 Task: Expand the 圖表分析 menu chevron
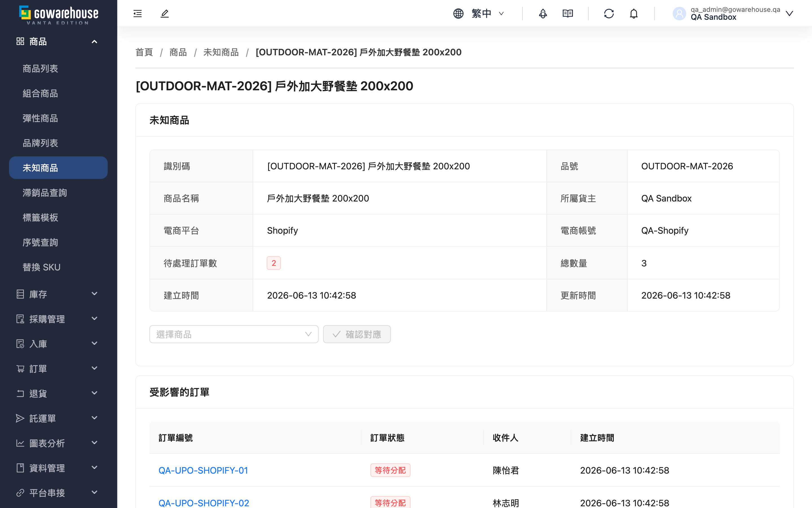point(95,443)
